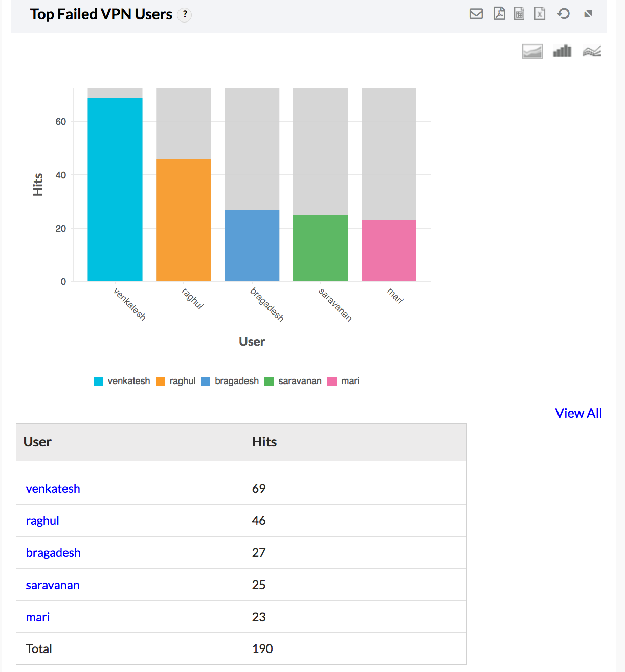Image resolution: width=625 pixels, height=672 pixels.
Task: Switch to area chart view
Action: [x=532, y=51]
